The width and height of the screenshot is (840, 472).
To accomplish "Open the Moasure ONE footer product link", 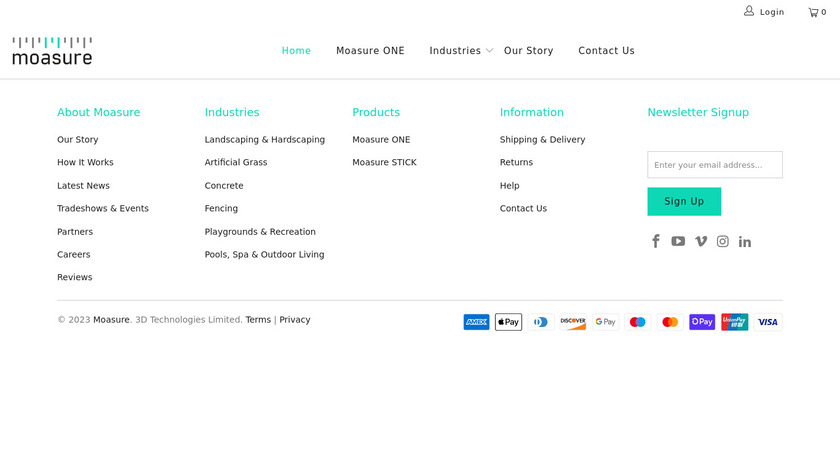I will pos(381,139).
